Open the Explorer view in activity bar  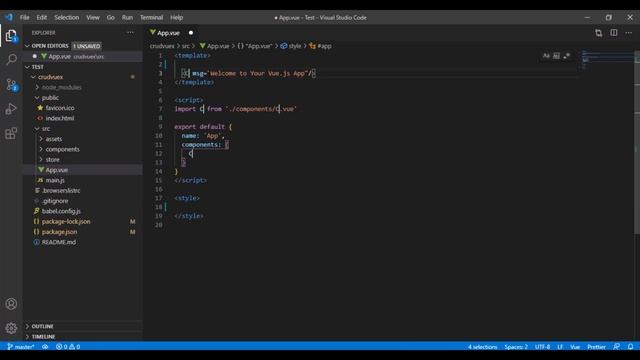(11, 36)
